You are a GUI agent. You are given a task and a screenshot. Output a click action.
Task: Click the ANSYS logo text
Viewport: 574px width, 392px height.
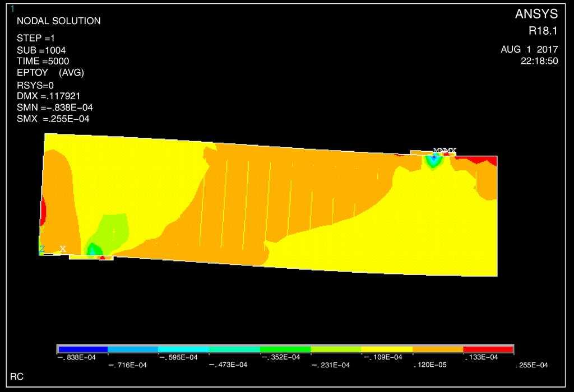click(536, 15)
